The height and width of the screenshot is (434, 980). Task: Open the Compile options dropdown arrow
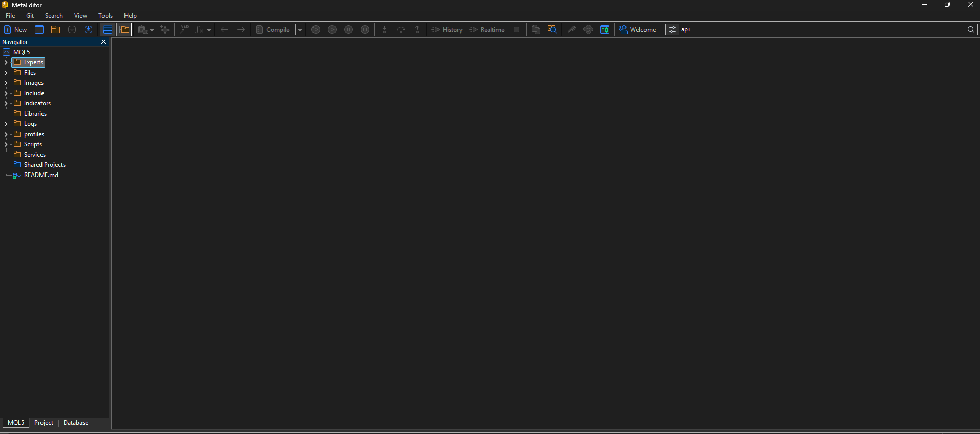coord(300,30)
